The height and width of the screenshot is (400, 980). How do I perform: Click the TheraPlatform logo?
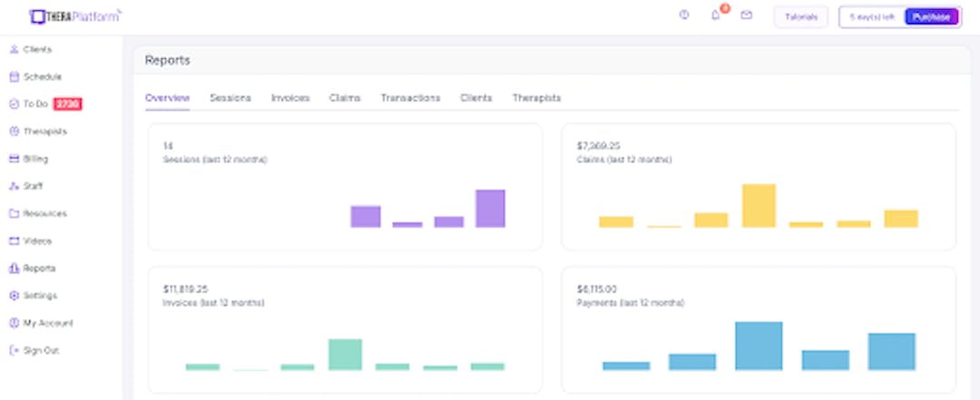(x=74, y=15)
